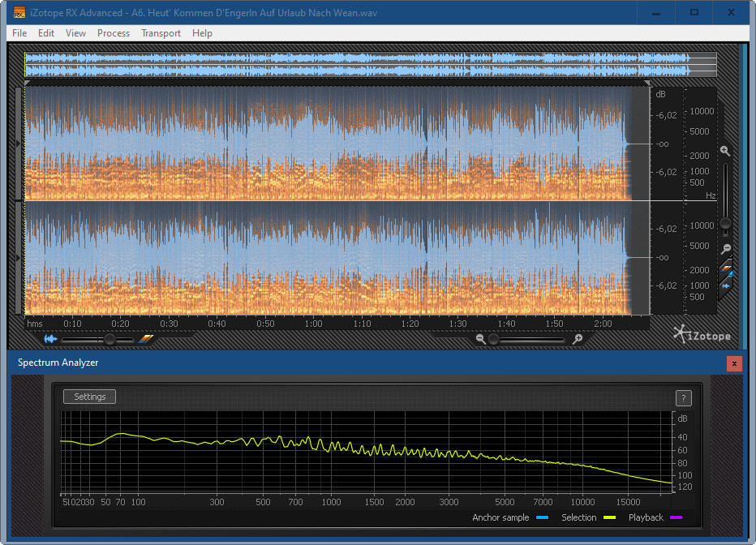Open the File menu
The height and width of the screenshot is (545, 756).
click(19, 33)
